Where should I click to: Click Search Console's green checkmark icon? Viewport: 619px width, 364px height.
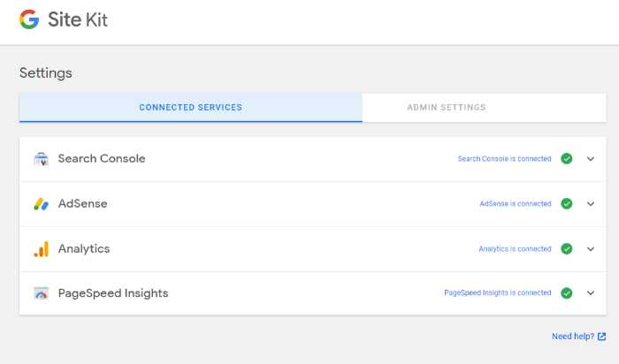[x=567, y=158]
